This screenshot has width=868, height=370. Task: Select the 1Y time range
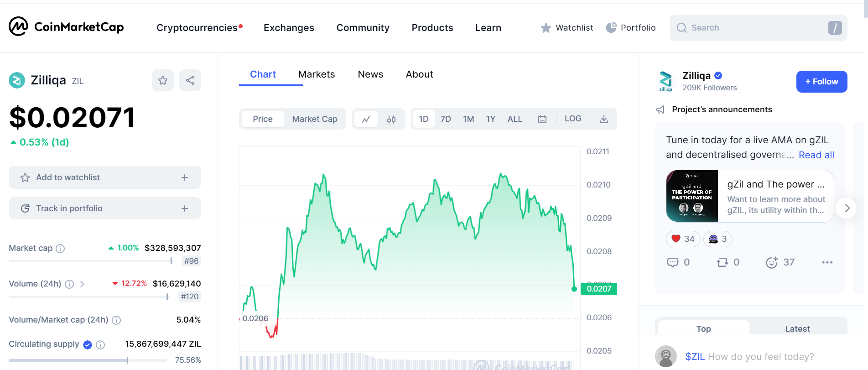[491, 119]
